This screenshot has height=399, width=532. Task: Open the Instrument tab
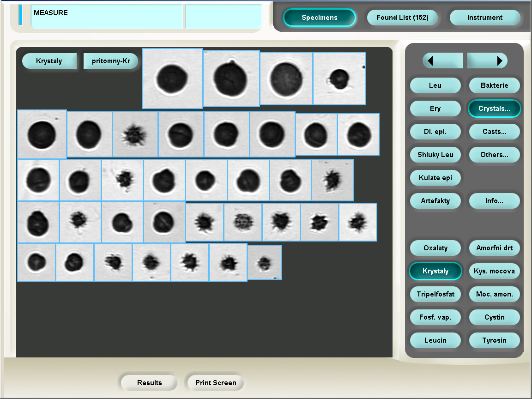(485, 18)
